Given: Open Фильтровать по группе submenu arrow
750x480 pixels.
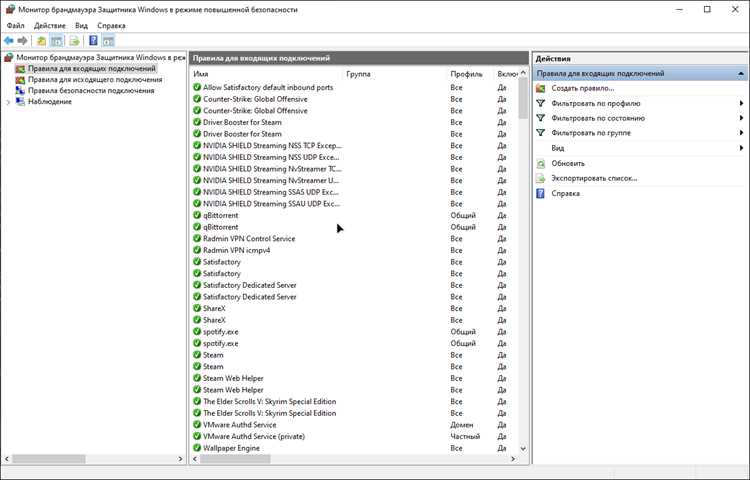Looking at the screenshot, I should click(741, 133).
